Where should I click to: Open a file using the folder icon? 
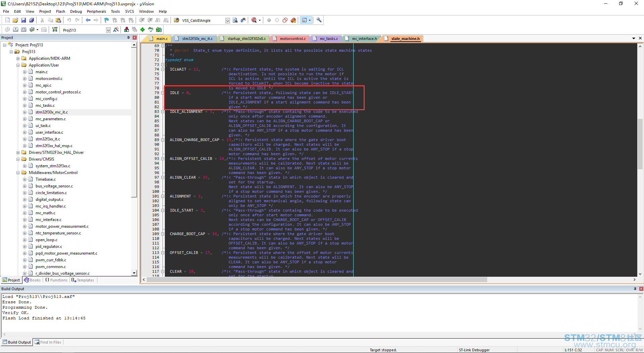tap(15, 20)
